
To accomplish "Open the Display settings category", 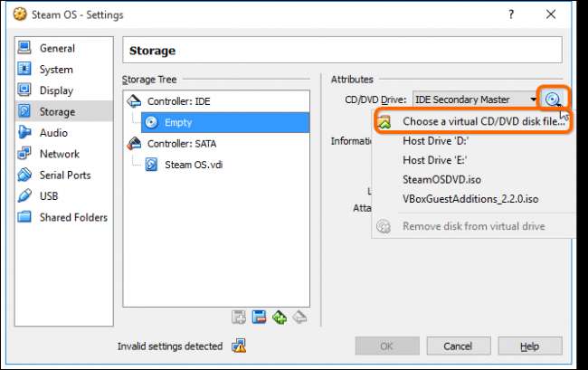I will 56,90.
